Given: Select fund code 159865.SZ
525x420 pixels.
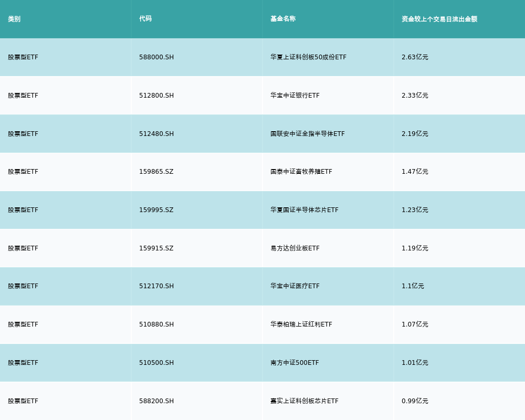Looking at the screenshot, I should [x=156, y=172].
